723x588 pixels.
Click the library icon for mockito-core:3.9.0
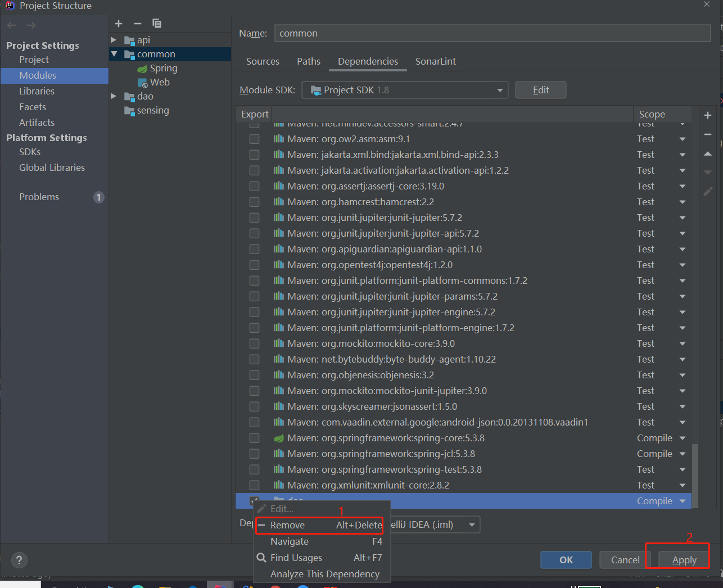279,343
